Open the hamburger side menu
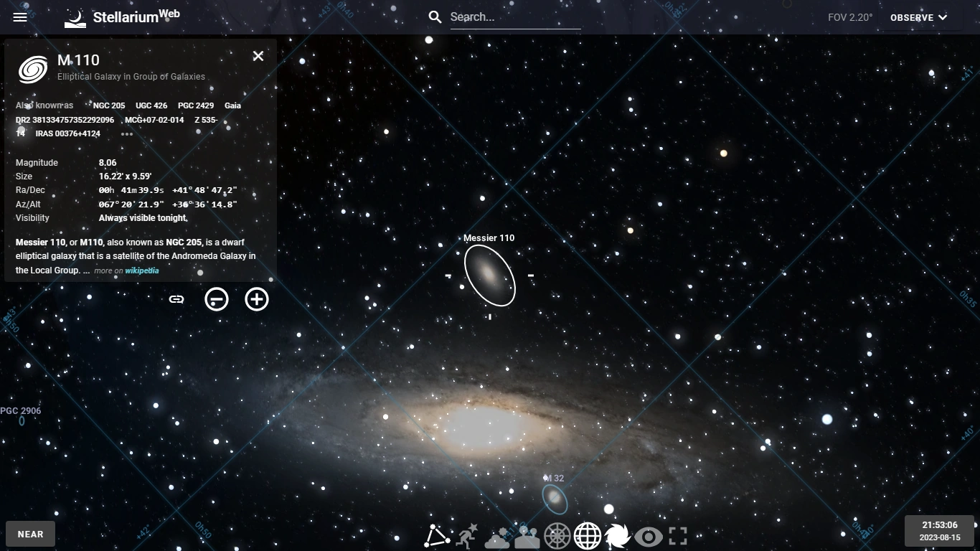980x551 pixels. click(x=20, y=17)
